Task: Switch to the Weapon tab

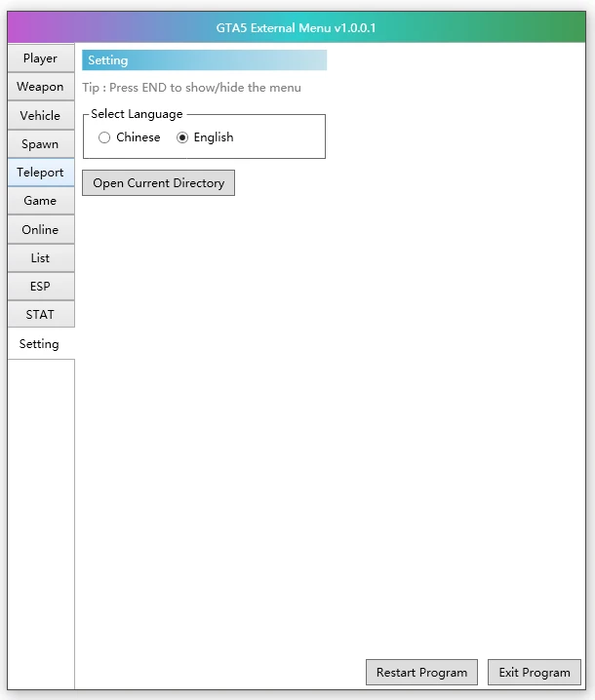Action: coord(41,87)
